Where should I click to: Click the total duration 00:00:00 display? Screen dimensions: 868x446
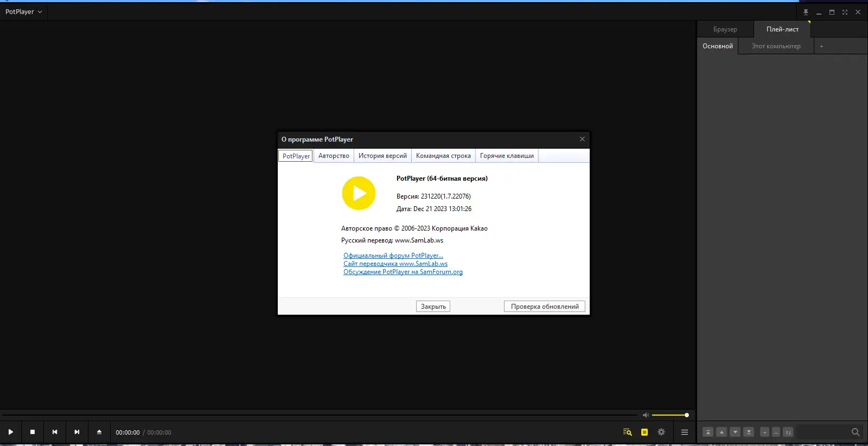point(159,432)
